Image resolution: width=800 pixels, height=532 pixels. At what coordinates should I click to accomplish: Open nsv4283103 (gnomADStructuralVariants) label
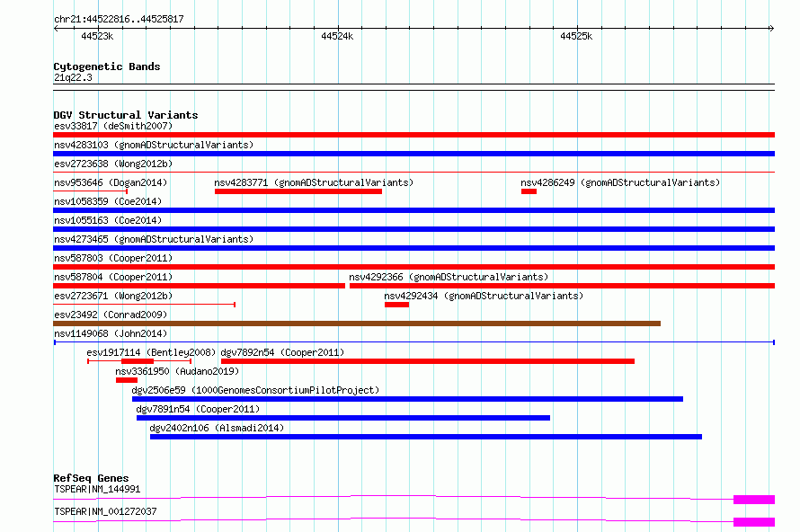tap(154, 145)
